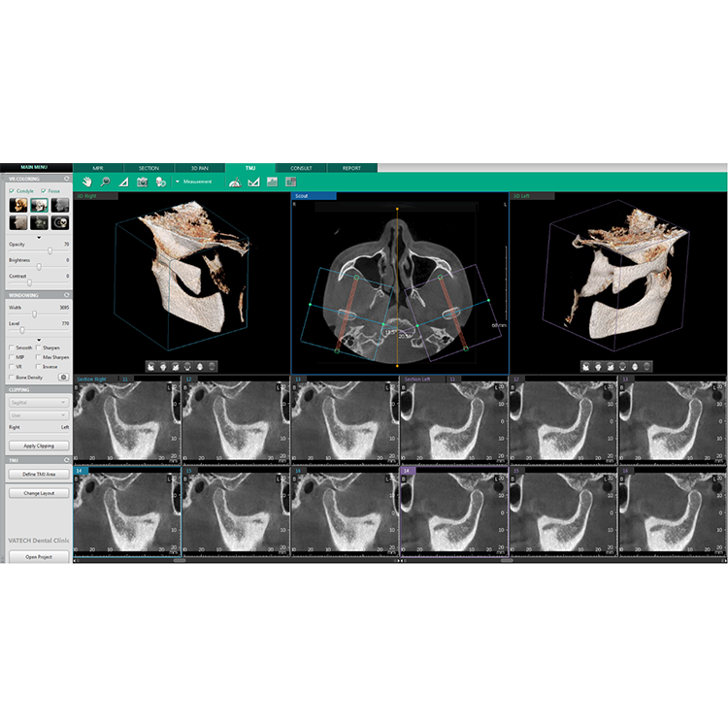Reset the VR Coloring panel

coord(66,179)
